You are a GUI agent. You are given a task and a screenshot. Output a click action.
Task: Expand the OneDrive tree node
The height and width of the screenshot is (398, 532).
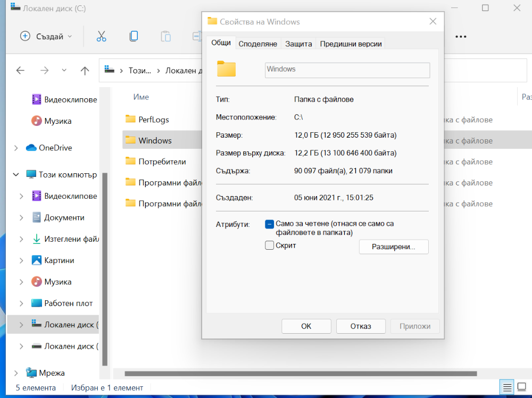click(x=16, y=148)
